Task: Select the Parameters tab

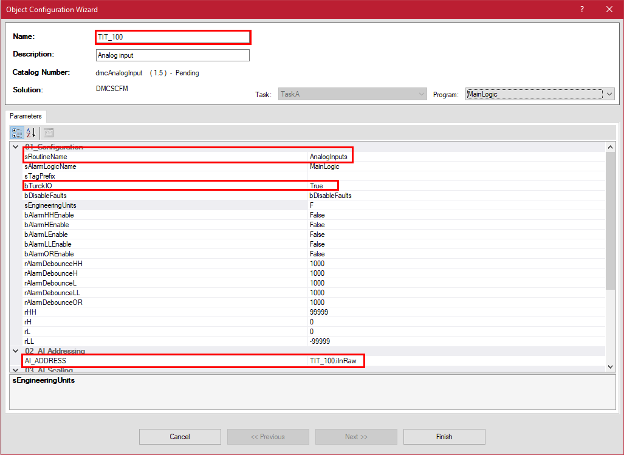Action: 27,116
